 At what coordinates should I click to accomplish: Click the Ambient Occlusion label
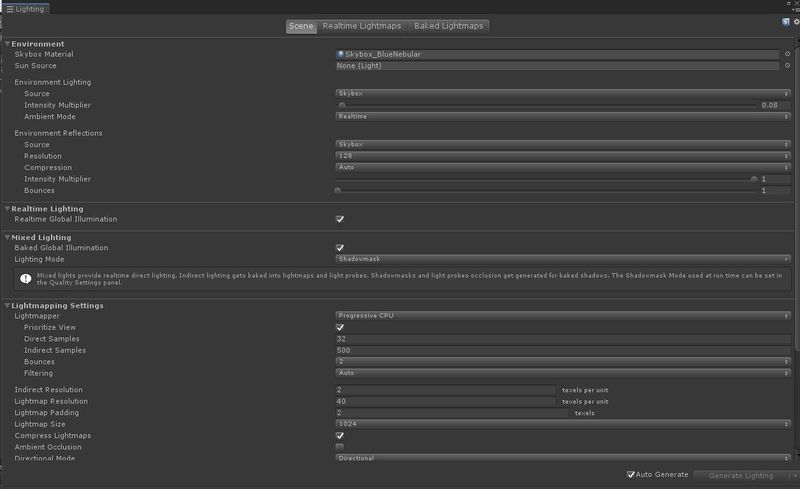(48, 447)
